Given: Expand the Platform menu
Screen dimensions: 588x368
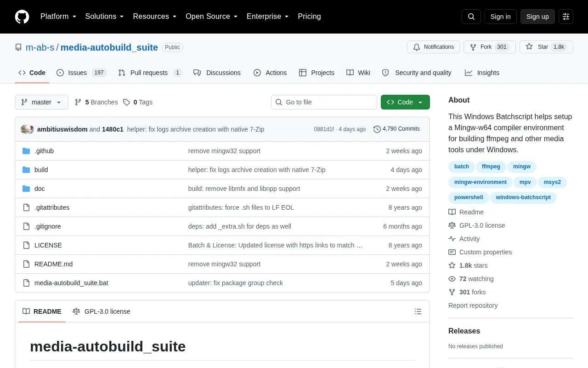Looking at the screenshot, I should pos(58,17).
